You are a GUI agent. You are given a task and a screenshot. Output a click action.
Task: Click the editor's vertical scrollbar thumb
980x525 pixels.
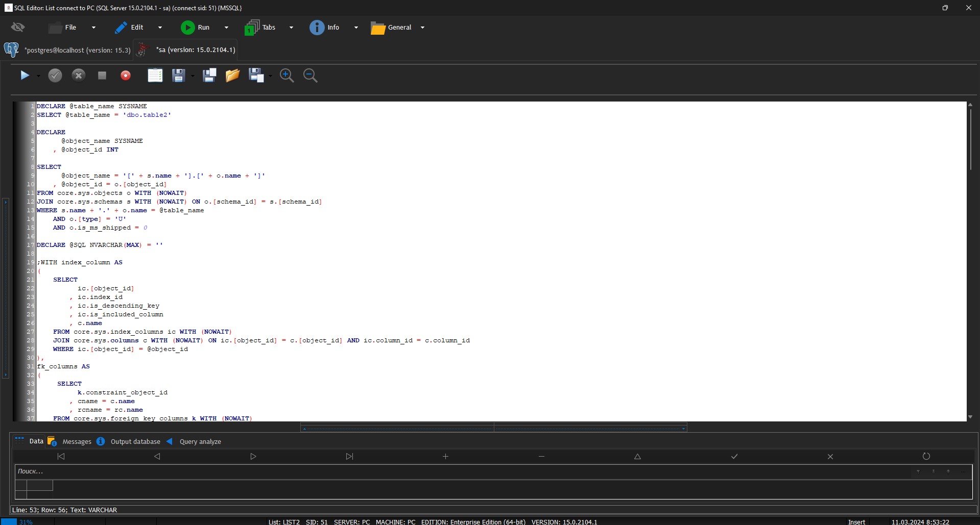coord(970,139)
